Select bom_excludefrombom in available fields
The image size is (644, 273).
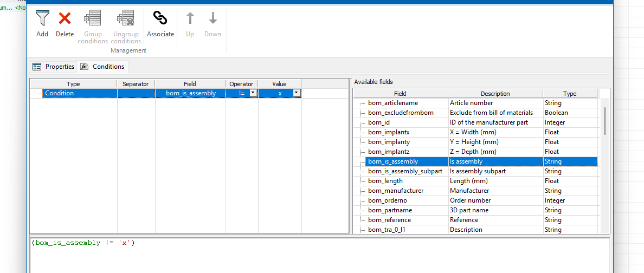click(401, 113)
